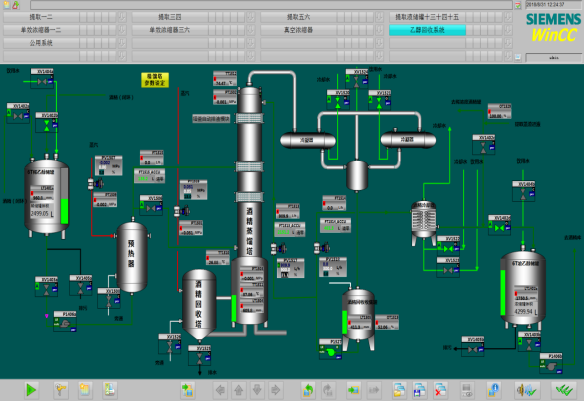Click the previous picture green-blue back arrow icon
The width and height of the screenshot is (585, 402).
click(308, 390)
